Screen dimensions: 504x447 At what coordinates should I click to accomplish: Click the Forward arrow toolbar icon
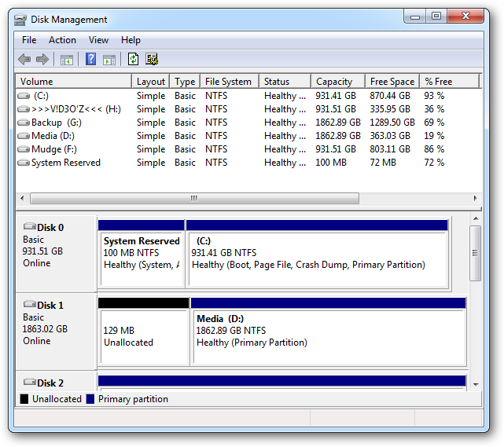42,60
